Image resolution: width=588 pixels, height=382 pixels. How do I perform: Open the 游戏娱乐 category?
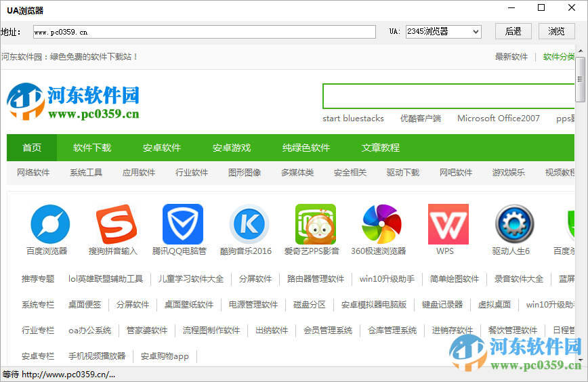pyautogui.click(x=509, y=173)
